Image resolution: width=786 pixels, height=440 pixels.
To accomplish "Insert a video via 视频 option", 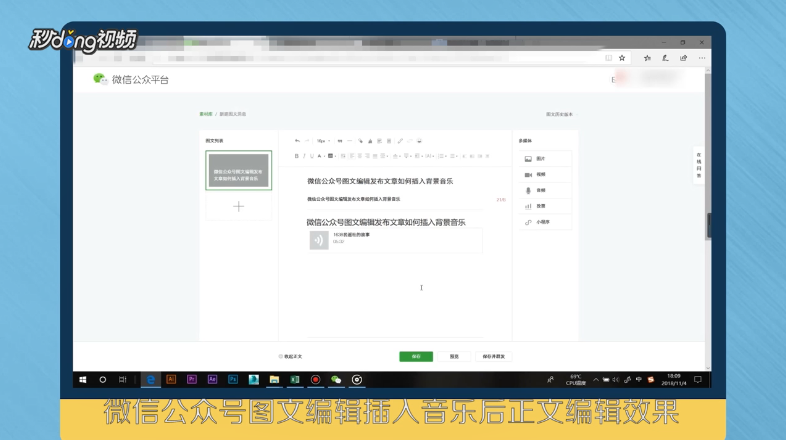I will 545,174.
